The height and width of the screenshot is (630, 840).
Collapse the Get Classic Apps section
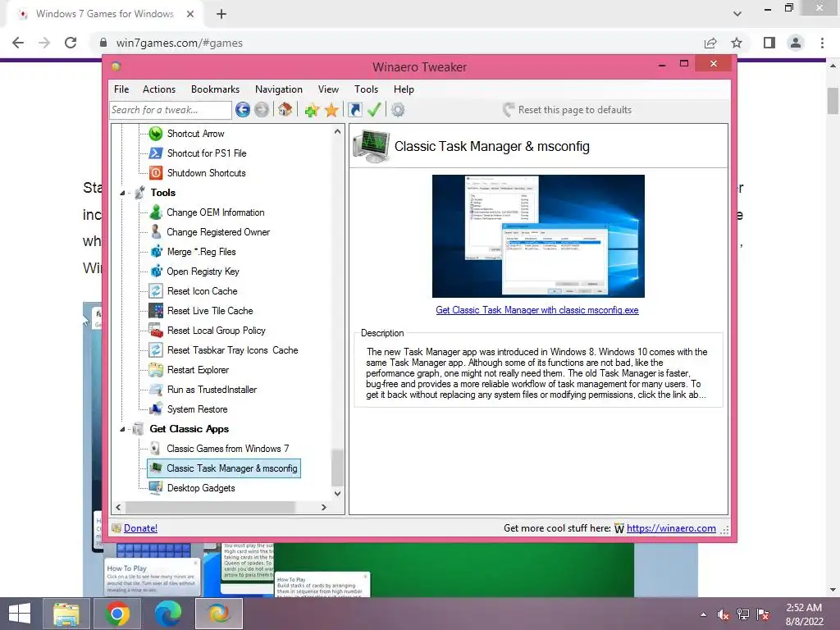coord(123,429)
